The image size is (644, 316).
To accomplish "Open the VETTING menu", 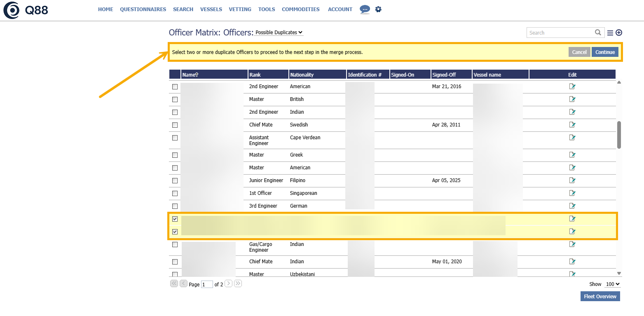I will (x=240, y=9).
